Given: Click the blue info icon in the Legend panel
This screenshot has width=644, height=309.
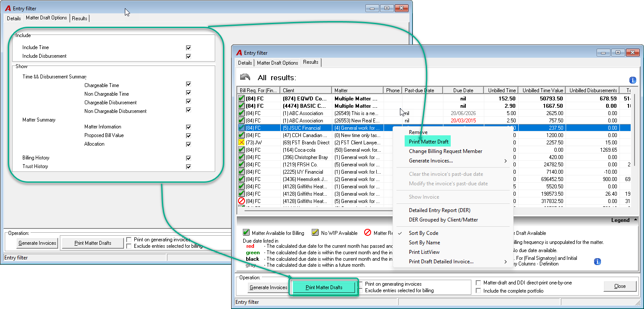Looking at the screenshot, I should click(x=598, y=262).
